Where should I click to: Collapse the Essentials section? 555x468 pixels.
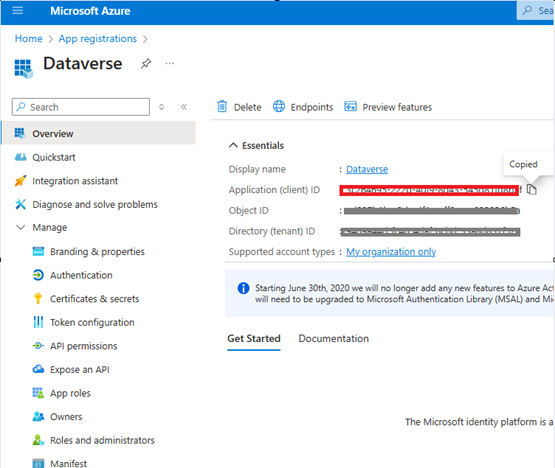(x=233, y=145)
